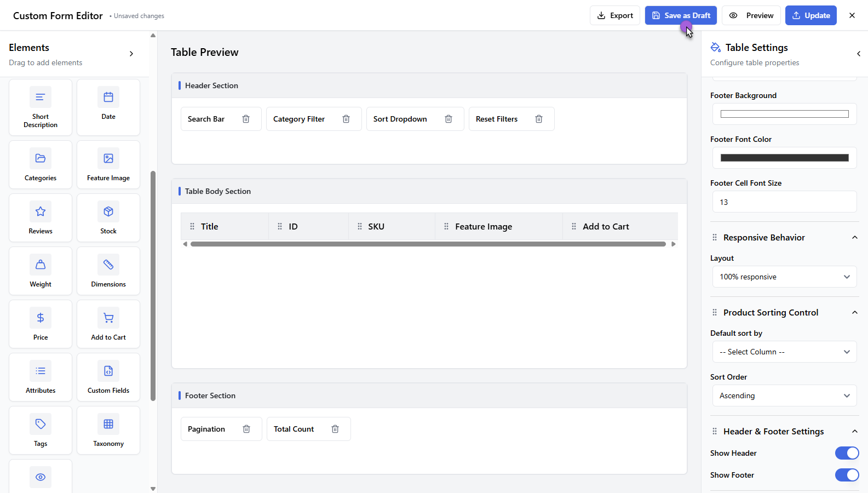Collapse the Header & Footer Settings section

(x=855, y=431)
